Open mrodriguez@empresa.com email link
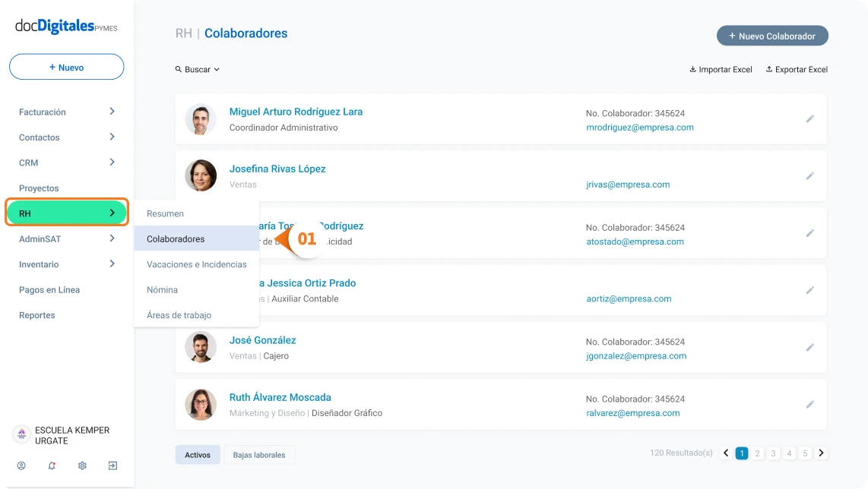The height and width of the screenshot is (489, 868). [x=640, y=128]
